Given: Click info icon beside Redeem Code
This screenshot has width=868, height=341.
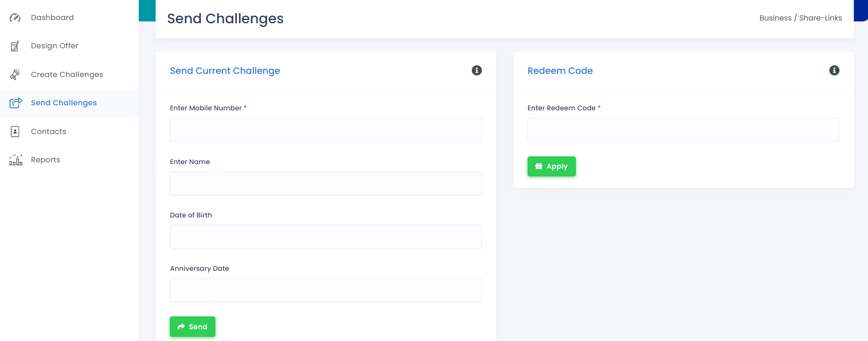Looking at the screenshot, I should coord(834,70).
